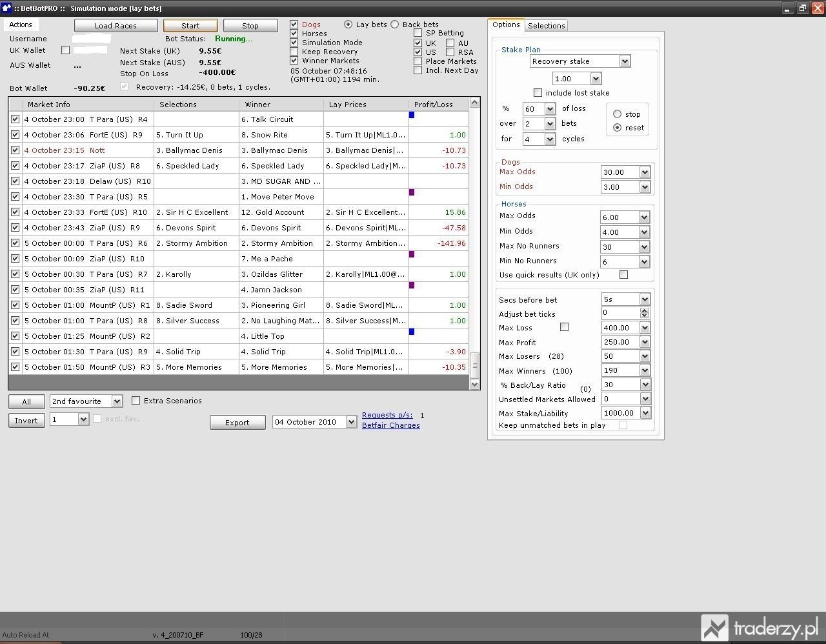Click the Stop button

(x=250, y=26)
